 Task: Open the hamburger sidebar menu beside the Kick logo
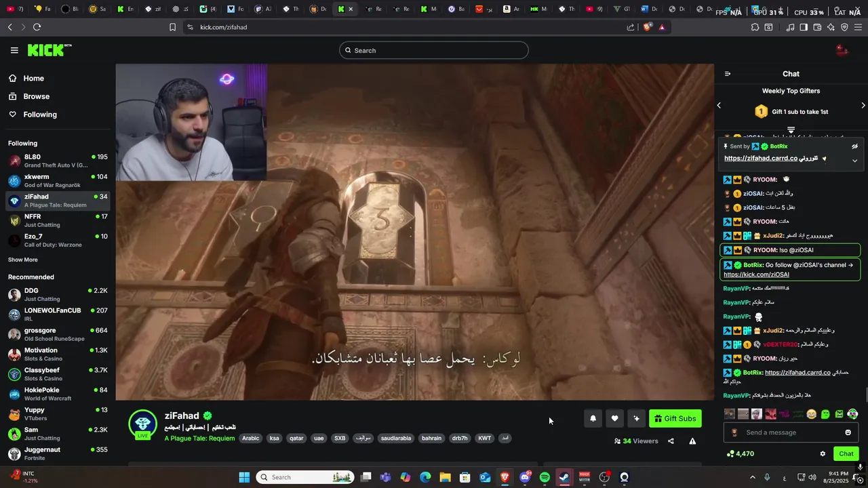[14, 50]
